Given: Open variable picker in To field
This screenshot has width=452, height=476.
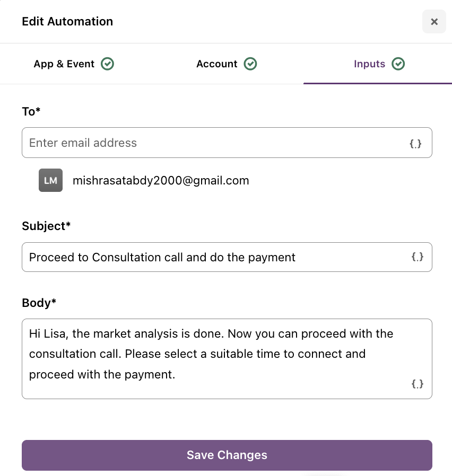Looking at the screenshot, I should (x=415, y=143).
